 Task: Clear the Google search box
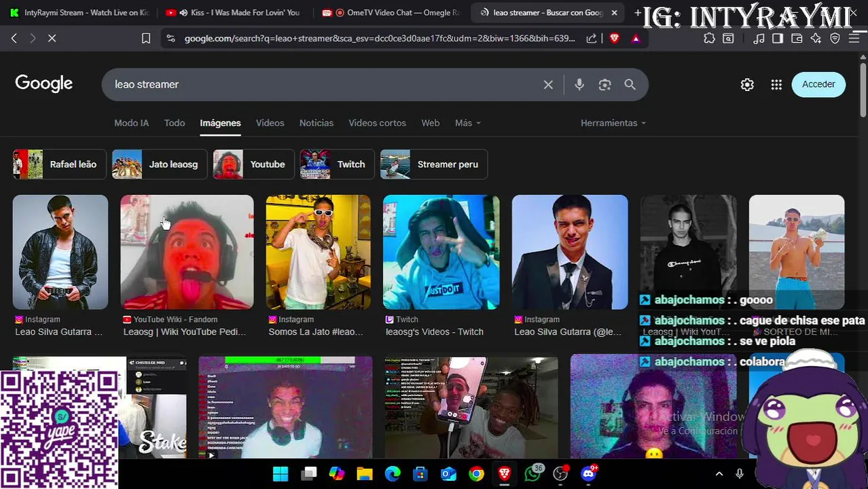548,85
